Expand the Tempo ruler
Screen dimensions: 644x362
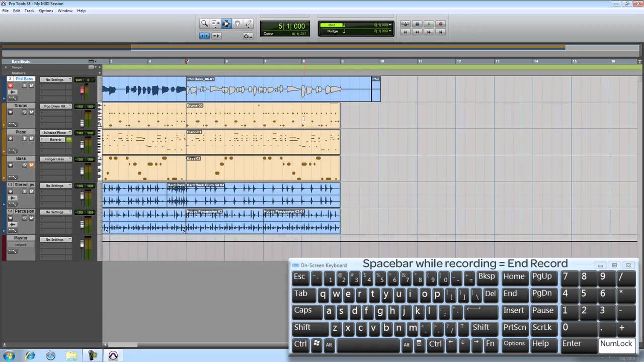click(6, 67)
